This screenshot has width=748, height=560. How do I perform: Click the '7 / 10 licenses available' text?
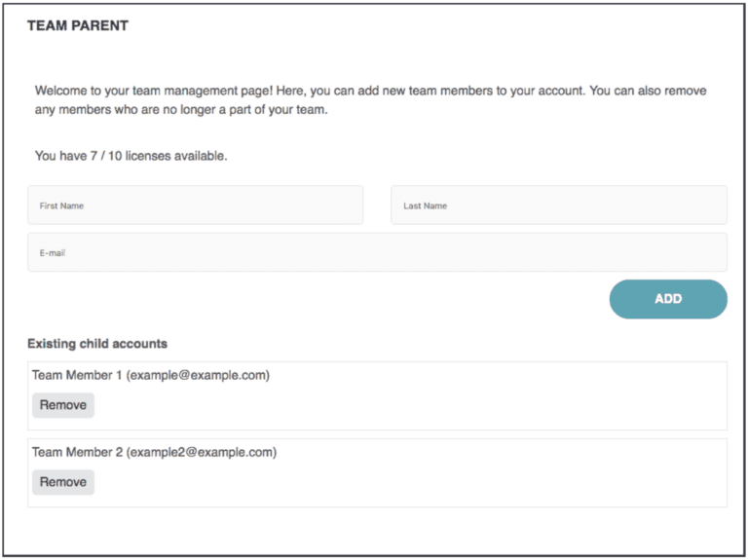(x=165, y=156)
